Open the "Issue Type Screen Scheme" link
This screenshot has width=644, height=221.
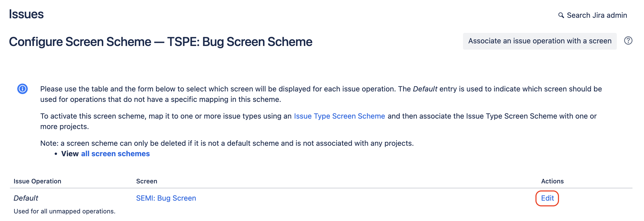(x=339, y=116)
